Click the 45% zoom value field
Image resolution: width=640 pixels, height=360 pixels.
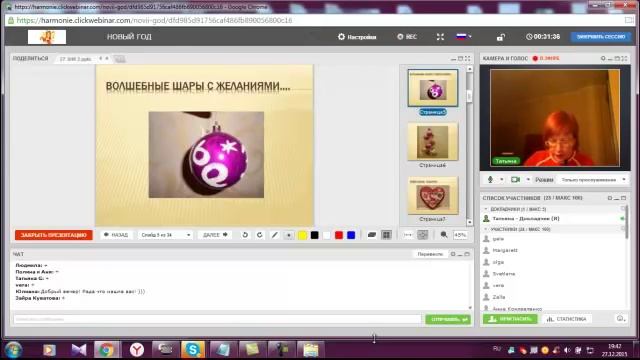click(460, 235)
